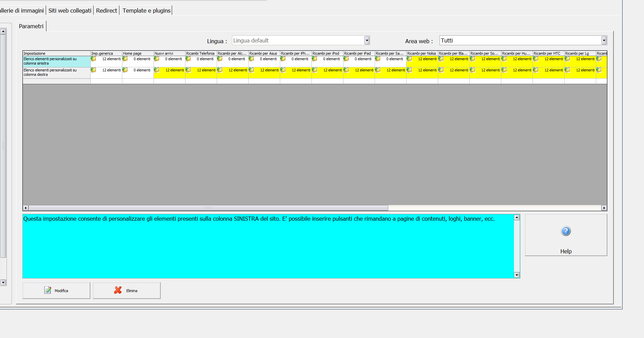Click '12 elementi' under Ricambi per Bla... in the sinistra row
The image size is (644, 338).
(x=459, y=59)
